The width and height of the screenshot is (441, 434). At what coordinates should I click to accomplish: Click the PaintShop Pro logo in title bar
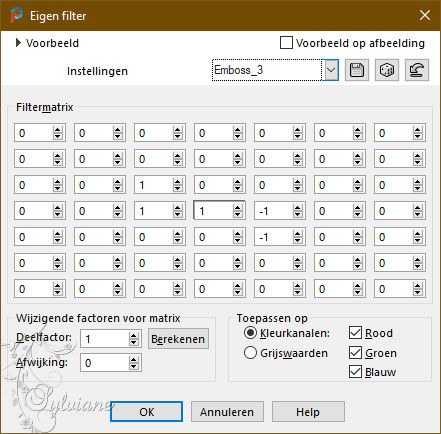[16, 15]
